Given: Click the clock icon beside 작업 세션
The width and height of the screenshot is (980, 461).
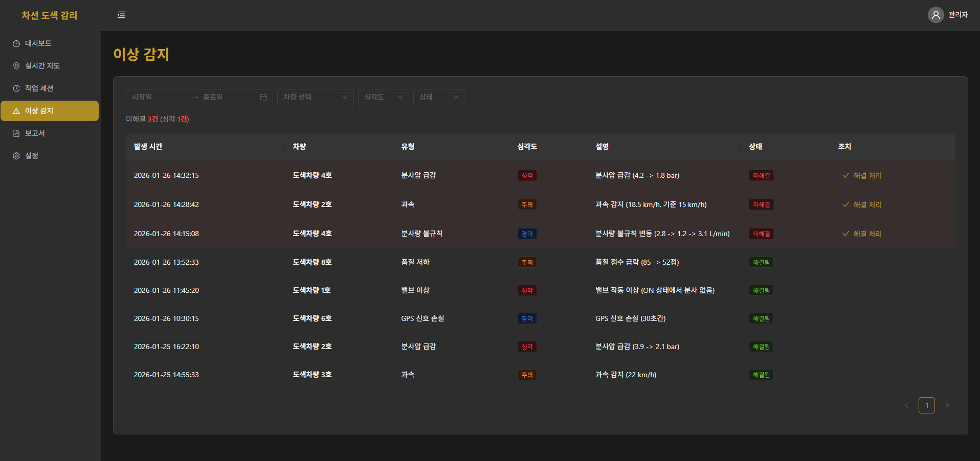Looking at the screenshot, I should click(16, 88).
